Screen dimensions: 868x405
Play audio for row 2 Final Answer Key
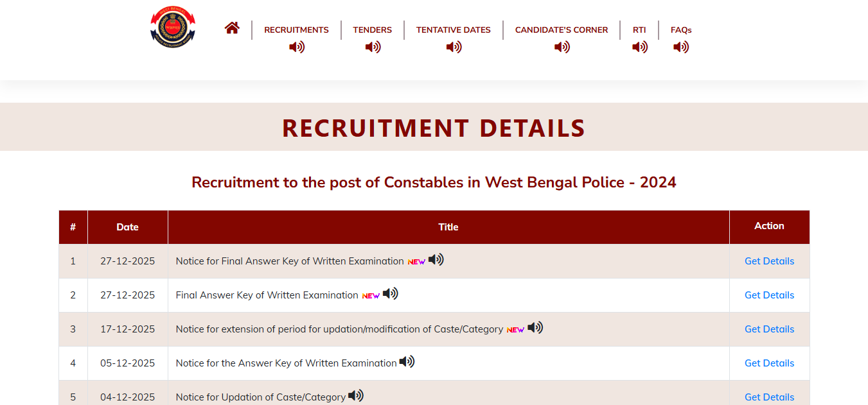pyautogui.click(x=391, y=294)
